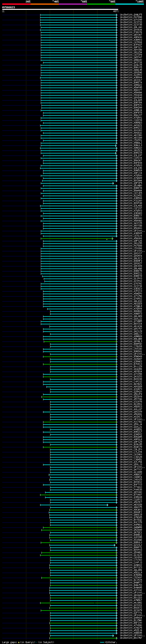Select the UniRef100_Q8LEC3 label
Viewport: 146px width, 644px height.
131,259
